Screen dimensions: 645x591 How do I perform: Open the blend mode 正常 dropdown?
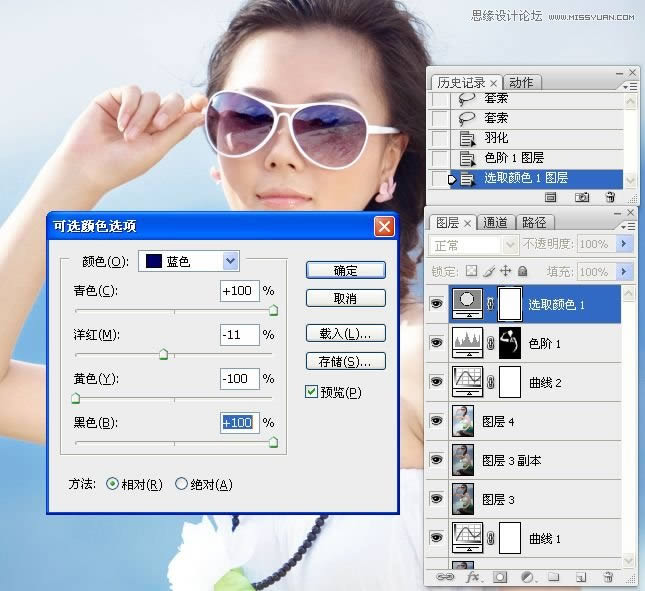click(x=472, y=246)
